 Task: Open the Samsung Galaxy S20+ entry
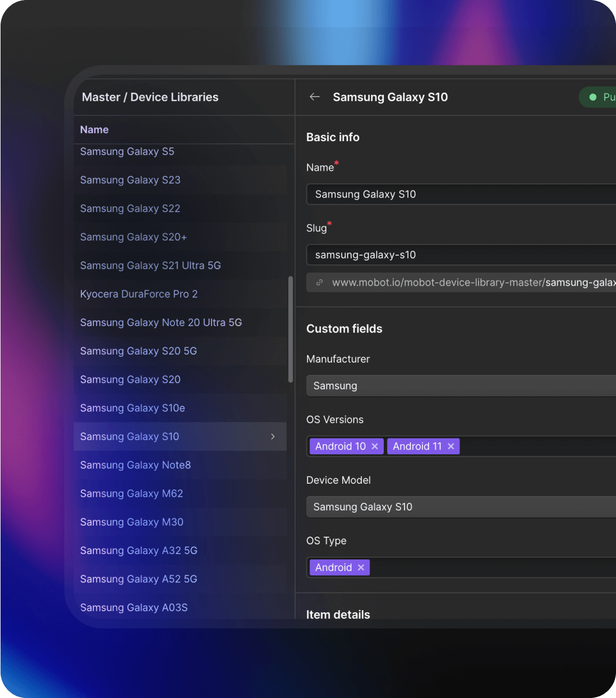point(180,237)
